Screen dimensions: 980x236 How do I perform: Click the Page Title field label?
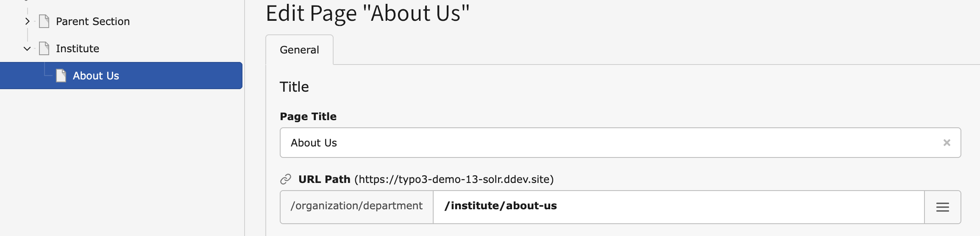click(308, 117)
